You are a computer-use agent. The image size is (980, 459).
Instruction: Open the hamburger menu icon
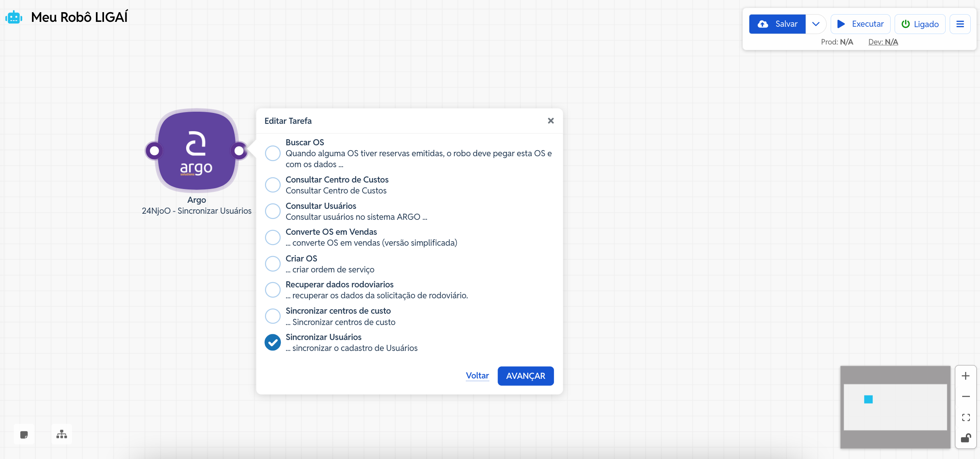coord(960,24)
